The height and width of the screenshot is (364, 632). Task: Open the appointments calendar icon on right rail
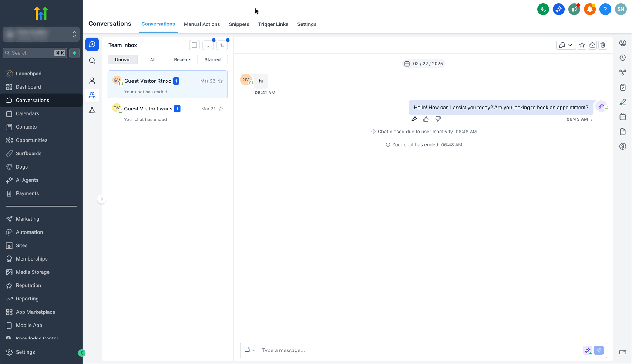pos(623,117)
